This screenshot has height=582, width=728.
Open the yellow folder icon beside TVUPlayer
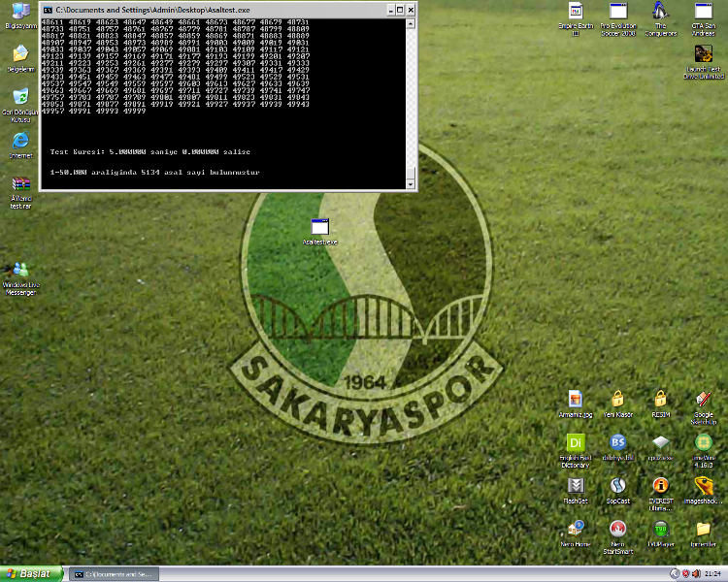click(x=704, y=533)
